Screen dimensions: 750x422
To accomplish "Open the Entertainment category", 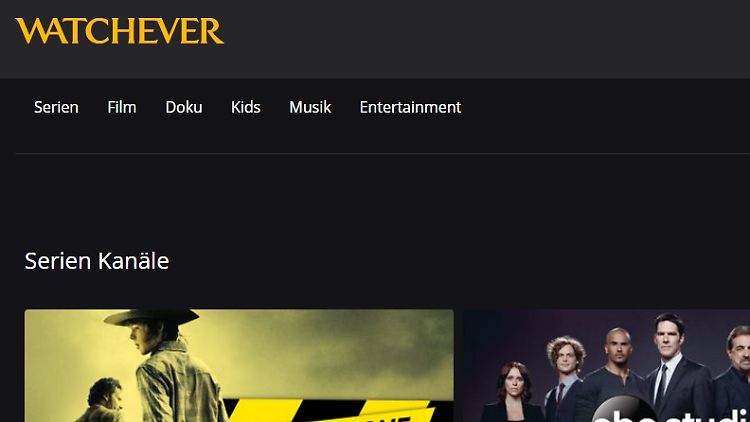I will pyautogui.click(x=410, y=107).
